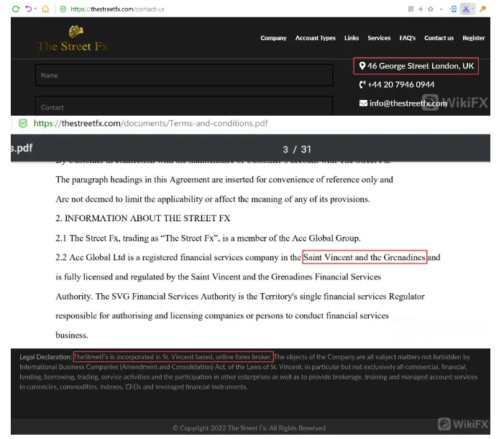Click the Contact input field
This screenshot has height=439, width=504.
pos(184,106)
